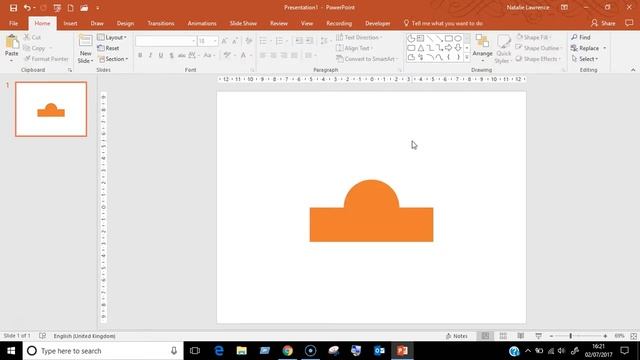
Task: Switch to the Animations tab
Action: click(202, 23)
